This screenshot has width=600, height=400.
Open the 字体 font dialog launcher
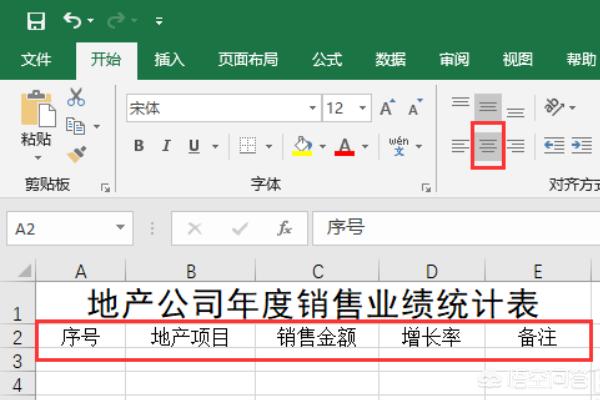[426, 188]
